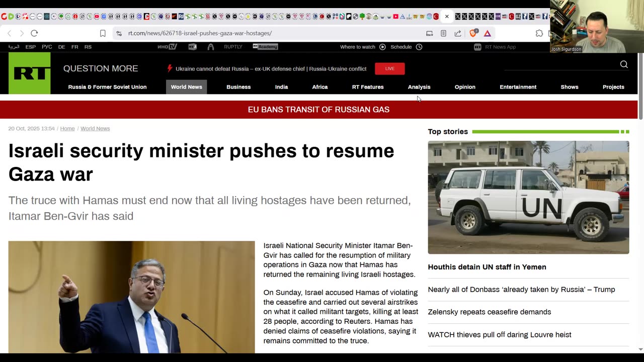The width and height of the screenshot is (644, 362).
Task: Open the Projects section
Action: [x=613, y=87]
